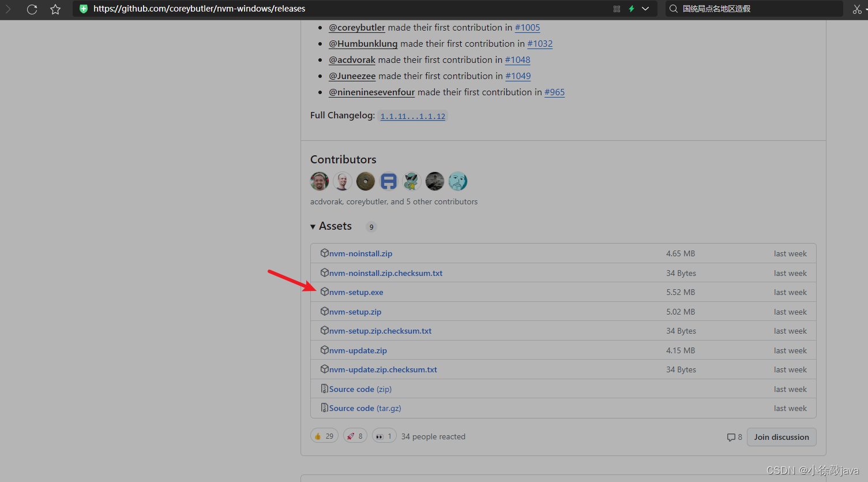Click the blue logo contributor avatar
Viewport: 868px width, 482px height.
click(x=389, y=181)
